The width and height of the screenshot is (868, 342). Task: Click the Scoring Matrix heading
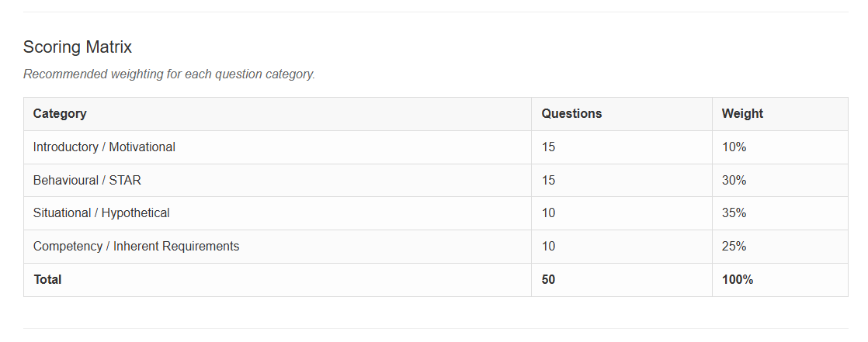[78, 47]
